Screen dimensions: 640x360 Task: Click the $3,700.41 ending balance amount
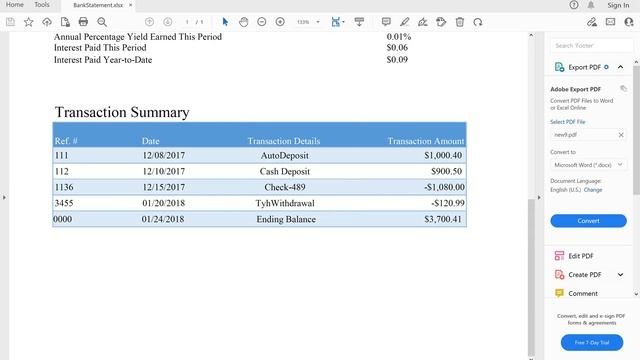443,219
